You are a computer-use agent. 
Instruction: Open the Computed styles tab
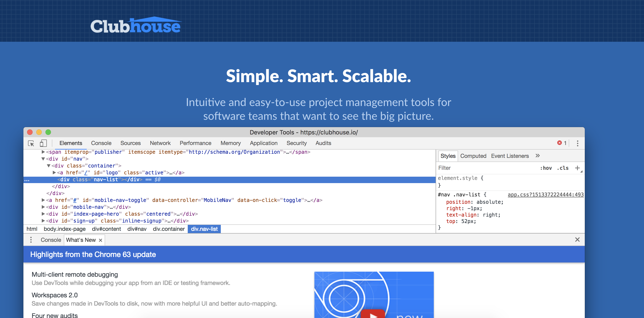[x=473, y=156]
